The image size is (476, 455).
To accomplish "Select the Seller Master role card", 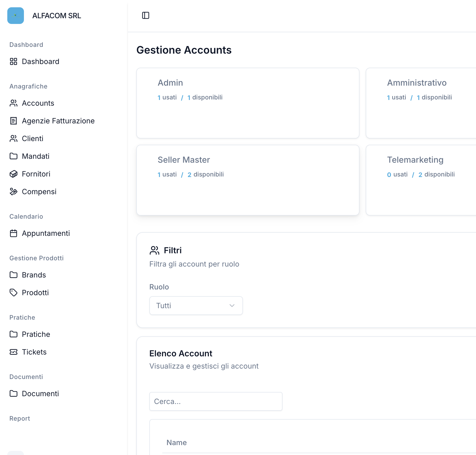I will pos(248,180).
